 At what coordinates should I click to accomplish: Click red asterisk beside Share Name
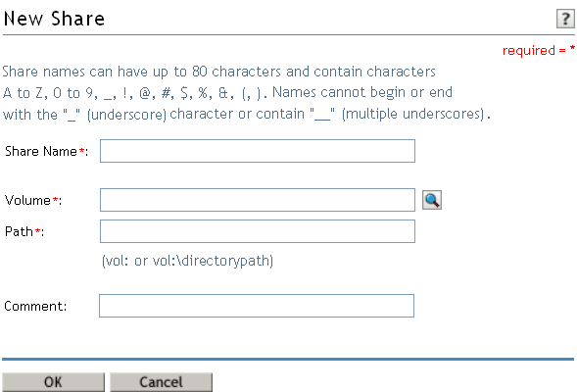81,151
